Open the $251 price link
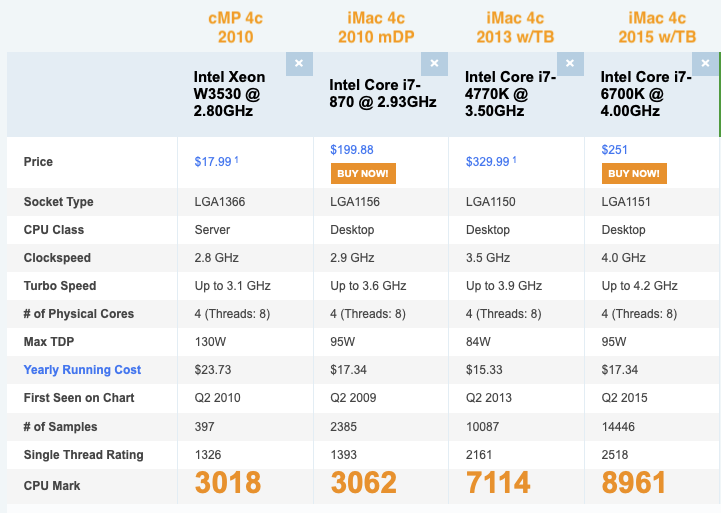 point(614,150)
